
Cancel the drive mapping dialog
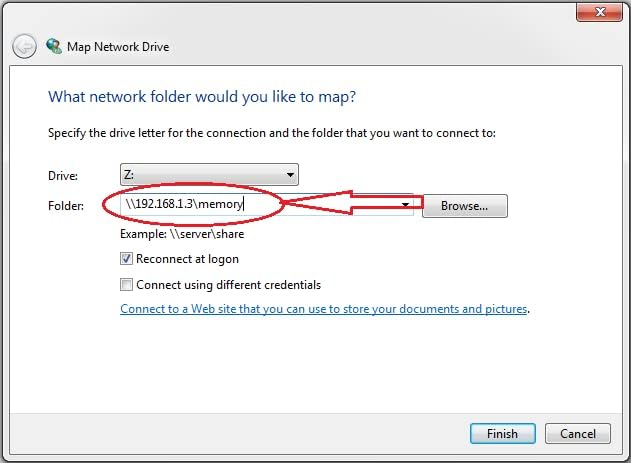click(x=578, y=434)
